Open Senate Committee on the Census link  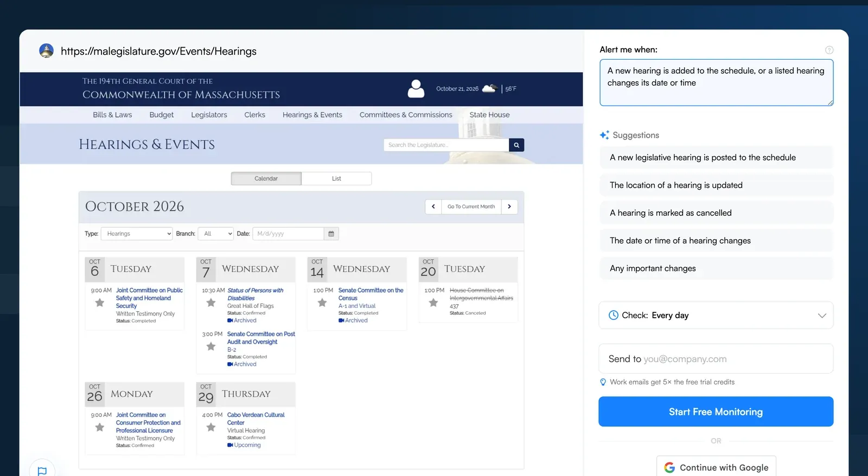coord(371,294)
